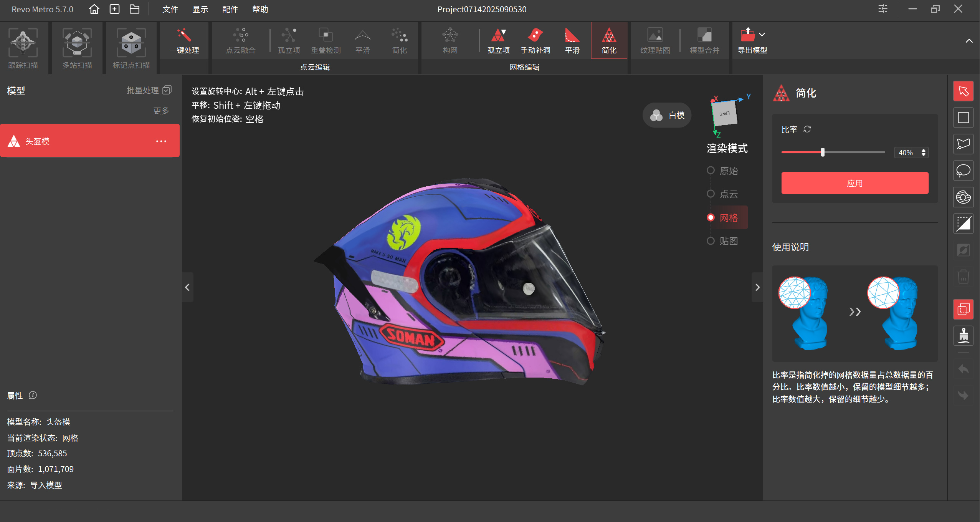Click the 应用 apply button

854,183
